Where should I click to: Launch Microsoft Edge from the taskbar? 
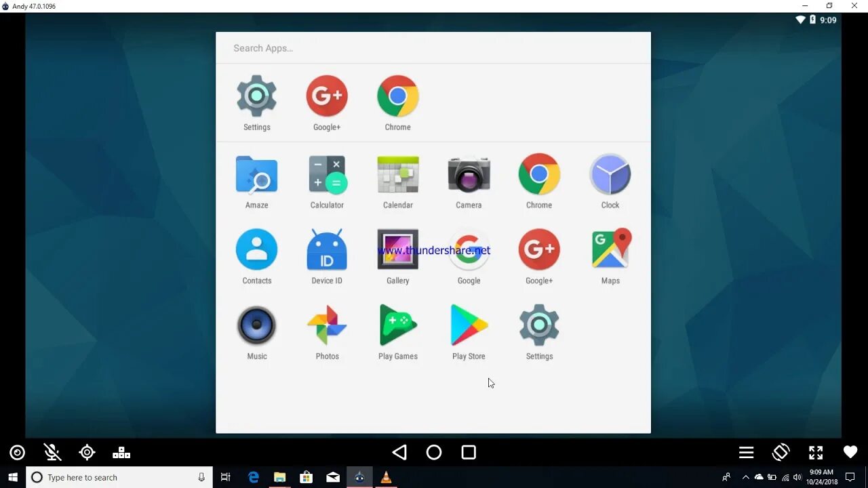click(253, 477)
